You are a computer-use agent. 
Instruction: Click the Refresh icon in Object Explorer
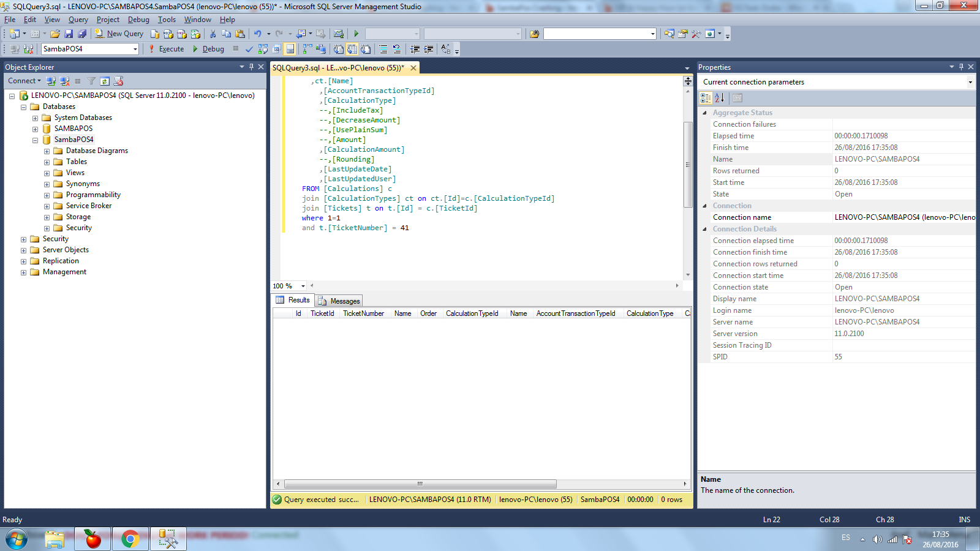tap(105, 81)
